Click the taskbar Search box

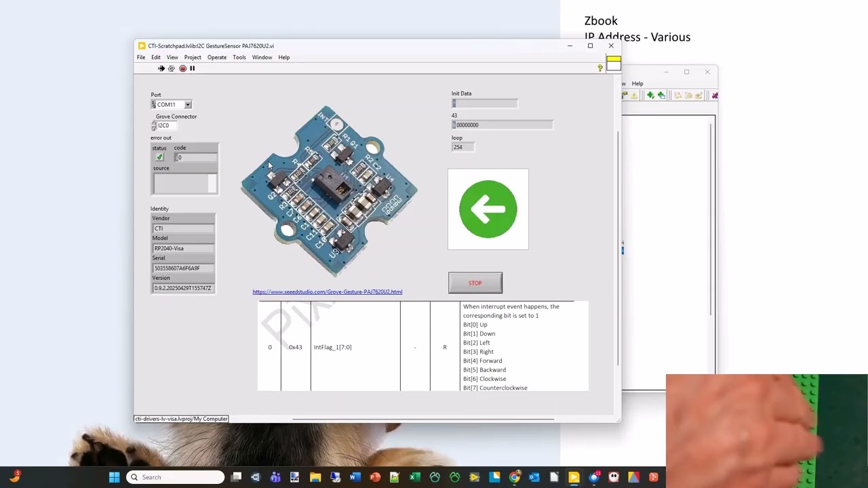click(x=175, y=477)
